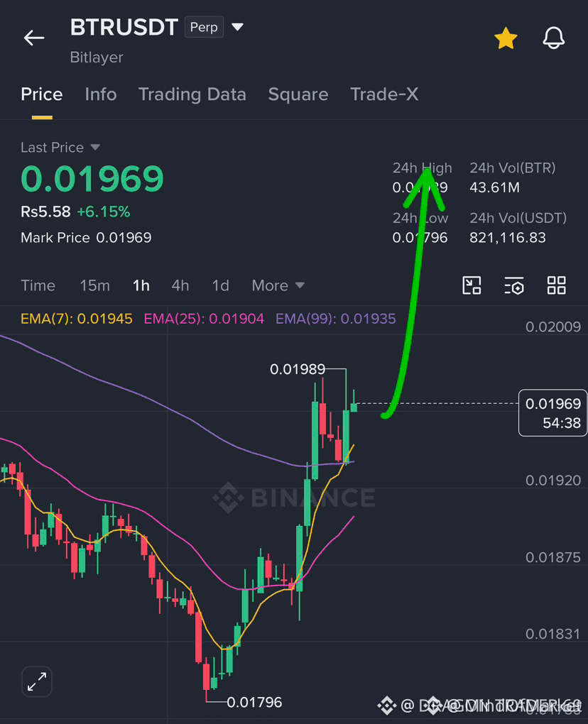This screenshot has height=724, width=588.
Task: Tap the 0.01989 high marker on chart
Action: 298,369
